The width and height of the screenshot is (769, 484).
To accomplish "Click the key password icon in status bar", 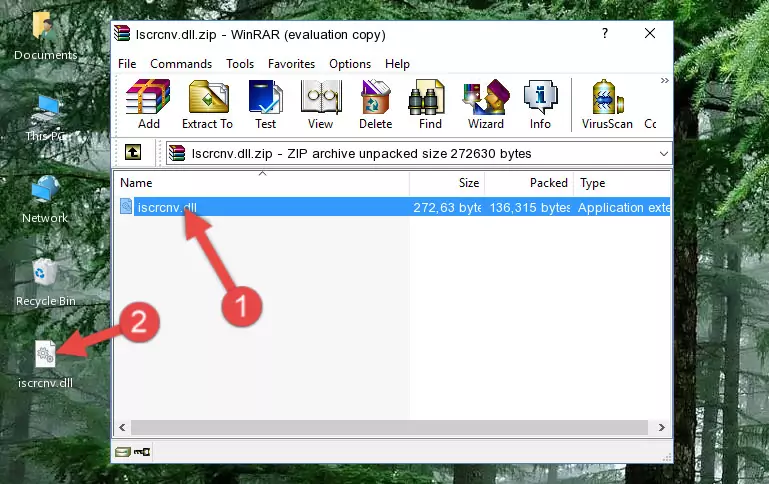I will coord(142,452).
